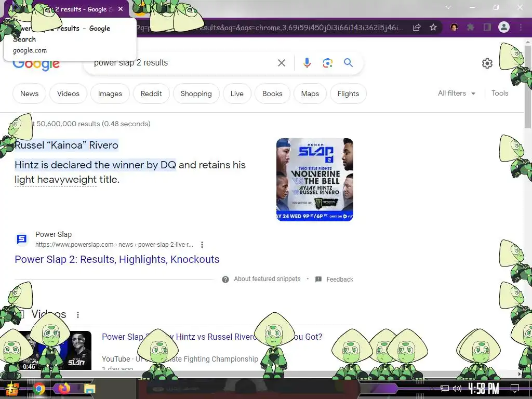
Task: Open the Chrome side panel icon
Action: tap(487, 27)
